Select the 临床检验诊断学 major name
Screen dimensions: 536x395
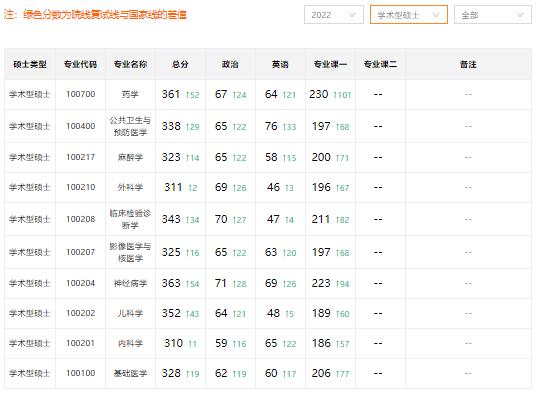(x=130, y=219)
